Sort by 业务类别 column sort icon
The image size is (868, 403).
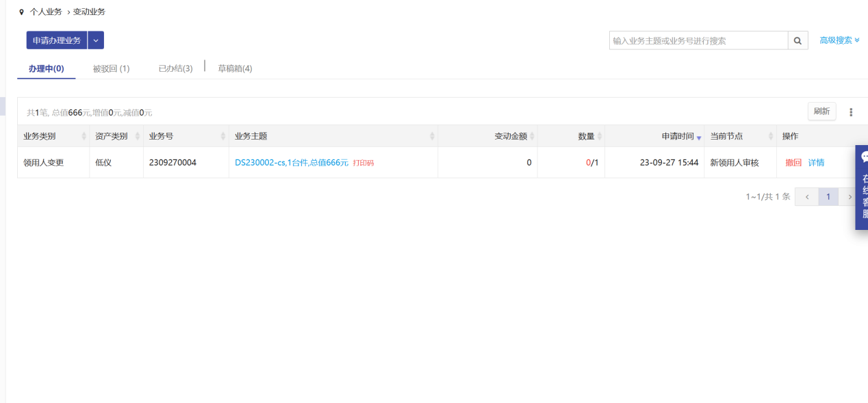click(84, 136)
